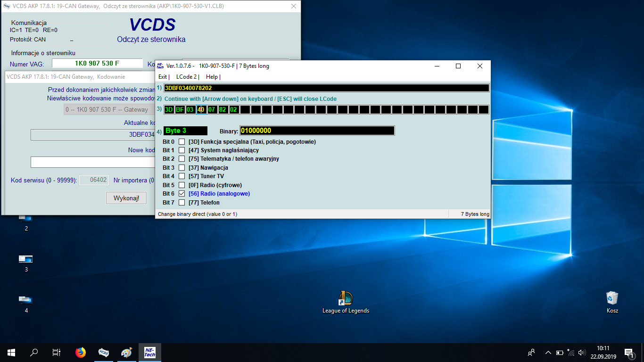
Task: Uncheck Bit 6 Radio (analogowe)
Action: [x=182, y=194]
